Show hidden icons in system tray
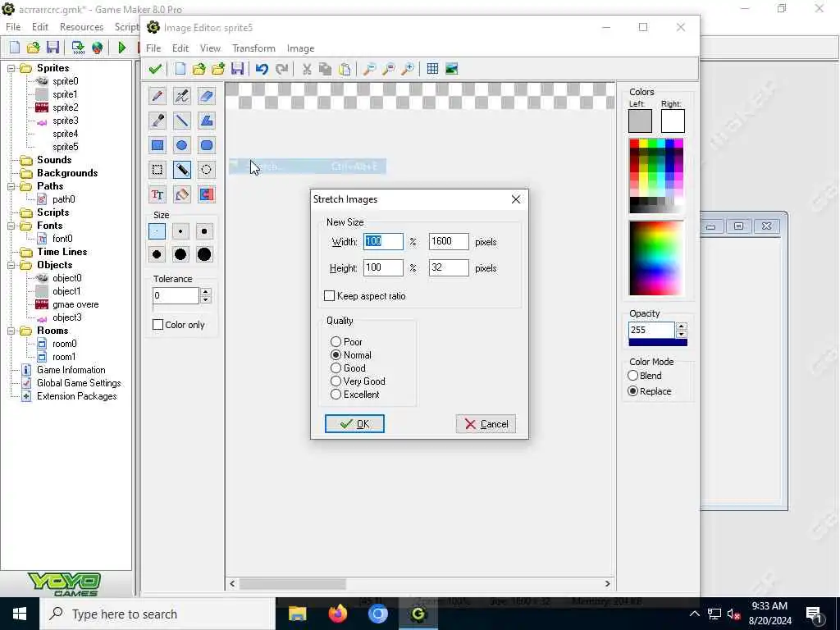 point(694,614)
